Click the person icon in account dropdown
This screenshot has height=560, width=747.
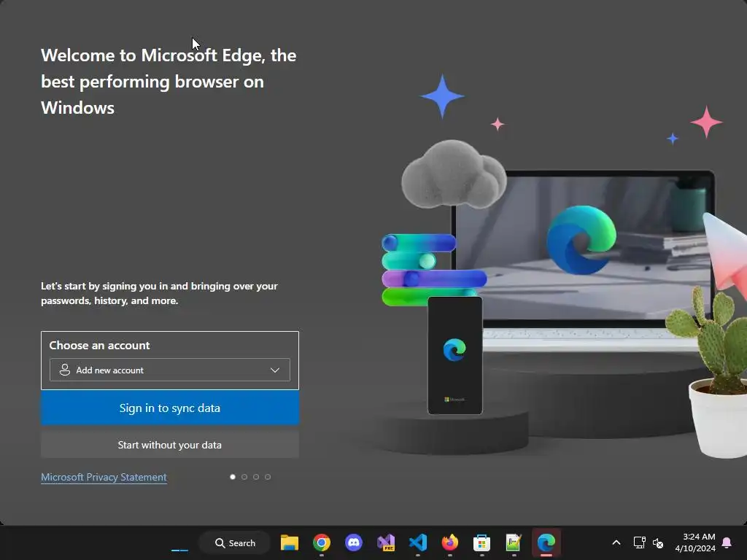click(65, 370)
